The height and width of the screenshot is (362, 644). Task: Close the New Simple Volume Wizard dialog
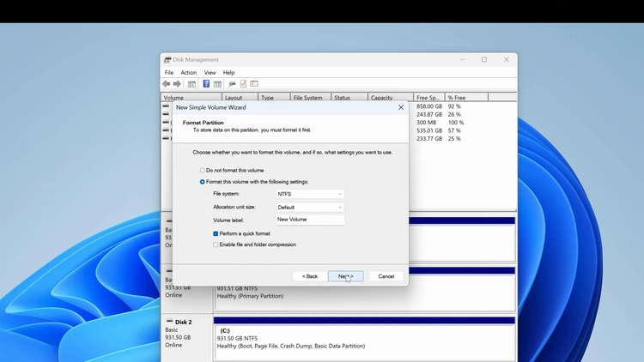click(x=401, y=107)
